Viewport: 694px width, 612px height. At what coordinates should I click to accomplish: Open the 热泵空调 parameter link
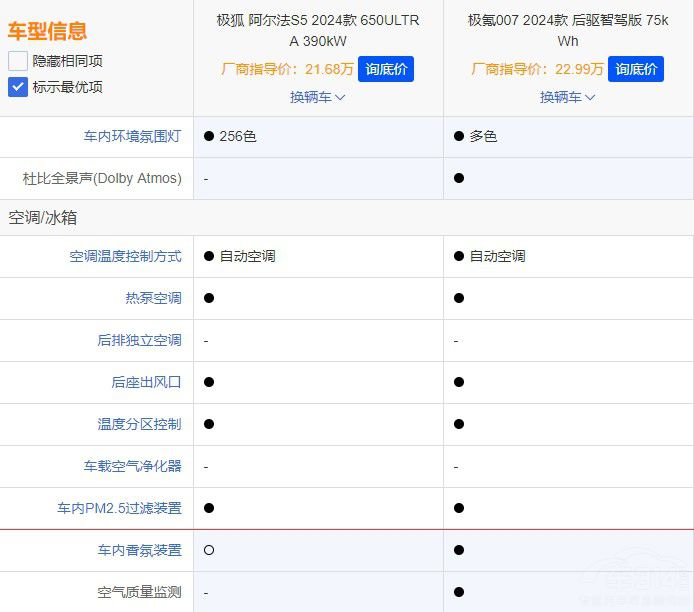[153, 298]
